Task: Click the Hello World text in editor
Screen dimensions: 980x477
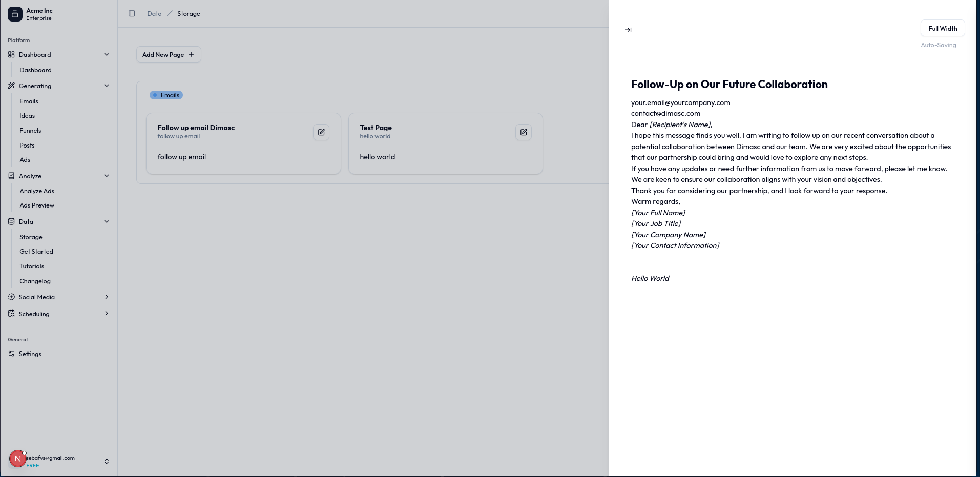Action: 650,278
